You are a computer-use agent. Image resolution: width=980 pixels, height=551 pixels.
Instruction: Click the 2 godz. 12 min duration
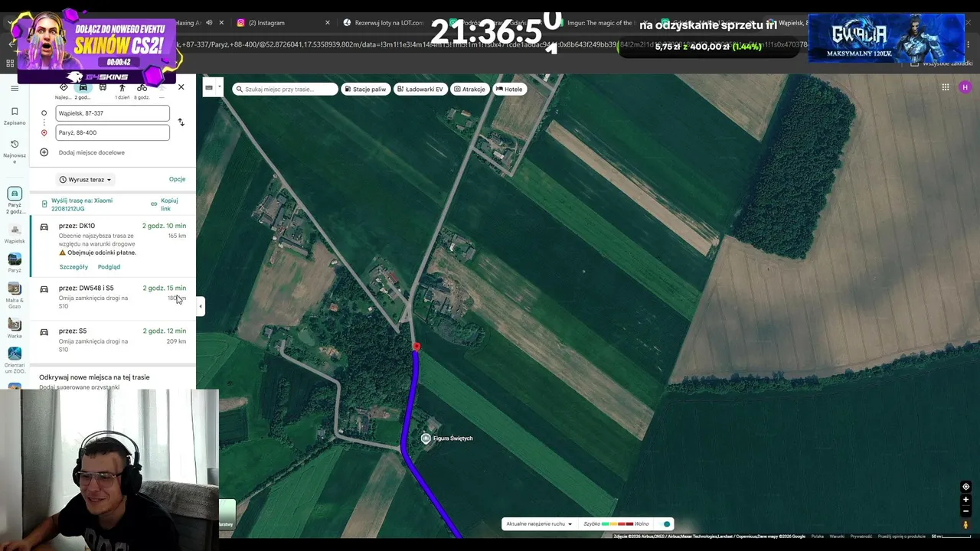click(x=164, y=331)
